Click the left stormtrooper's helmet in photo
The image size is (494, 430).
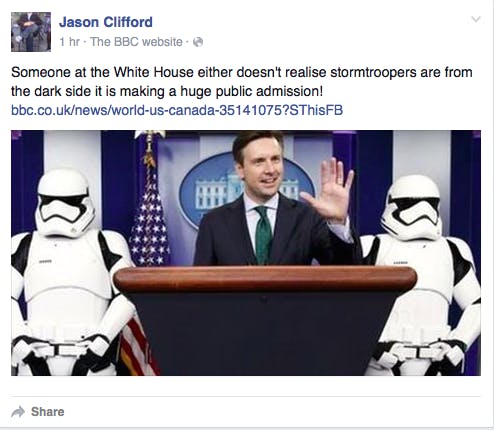pyautogui.click(x=65, y=202)
